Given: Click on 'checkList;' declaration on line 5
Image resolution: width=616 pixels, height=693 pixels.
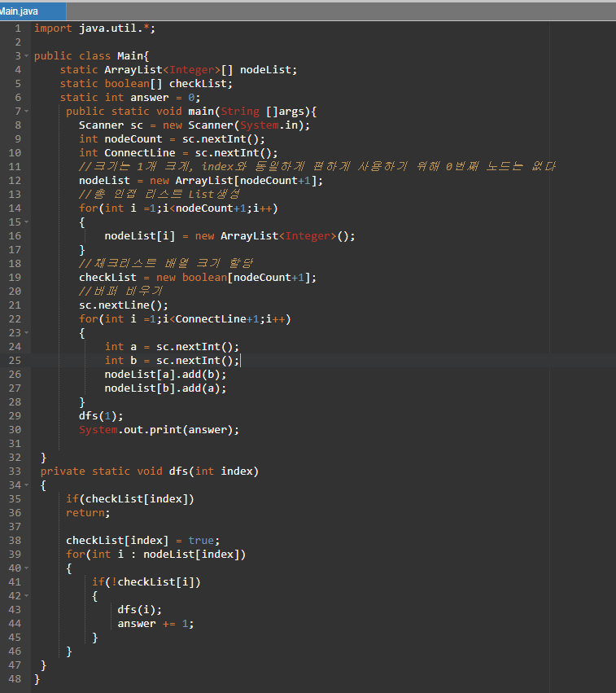Looking at the screenshot, I should coord(200,84).
